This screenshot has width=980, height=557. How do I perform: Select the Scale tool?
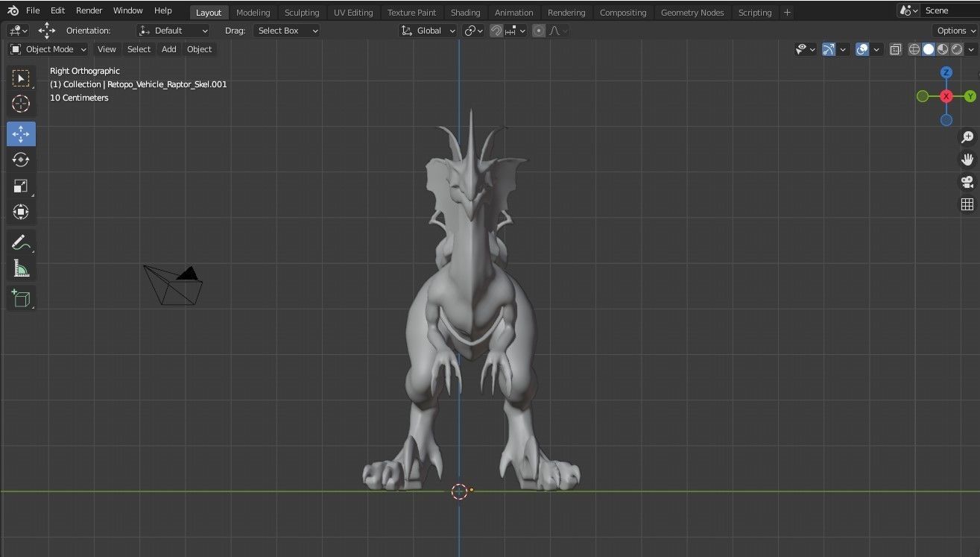pos(21,186)
